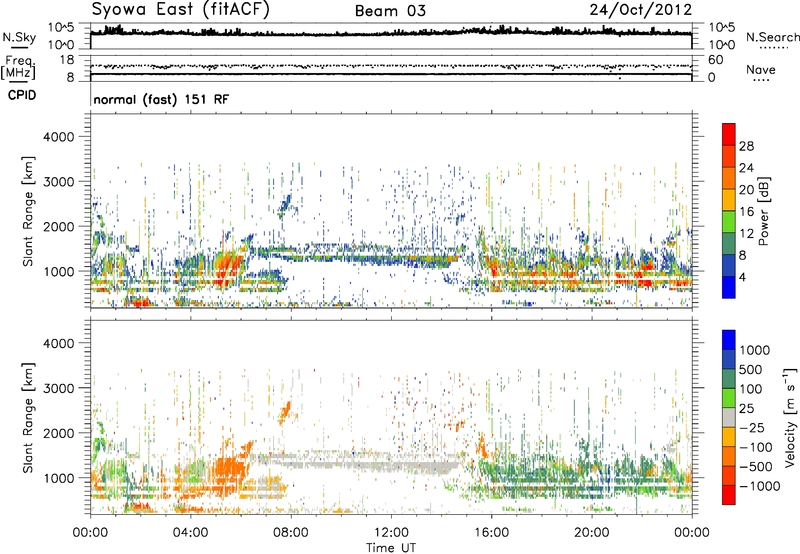The height and width of the screenshot is (554, 800).
Task: Click the '20:00' time axis label
Action: click(x=592, y=533)
